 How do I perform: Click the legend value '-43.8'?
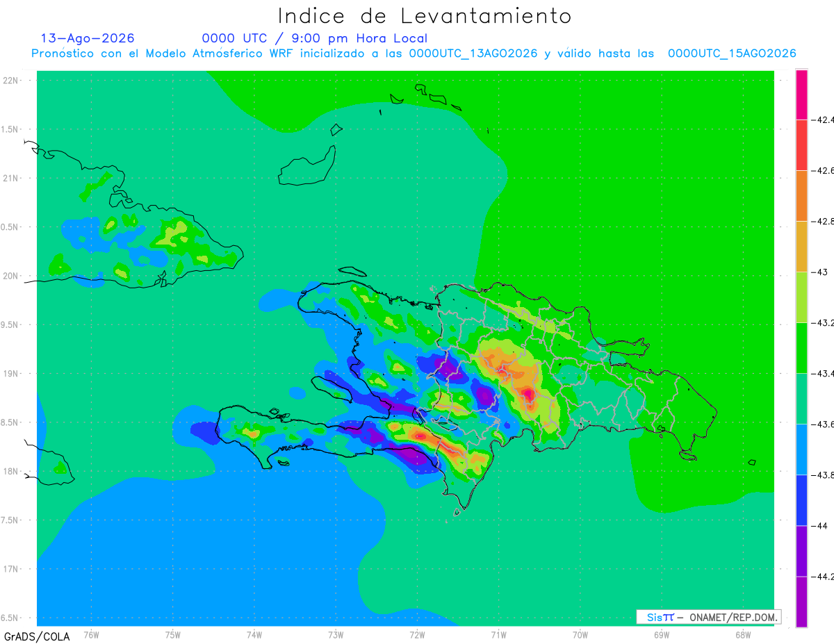pyautogui.click(x=824, y=474)
